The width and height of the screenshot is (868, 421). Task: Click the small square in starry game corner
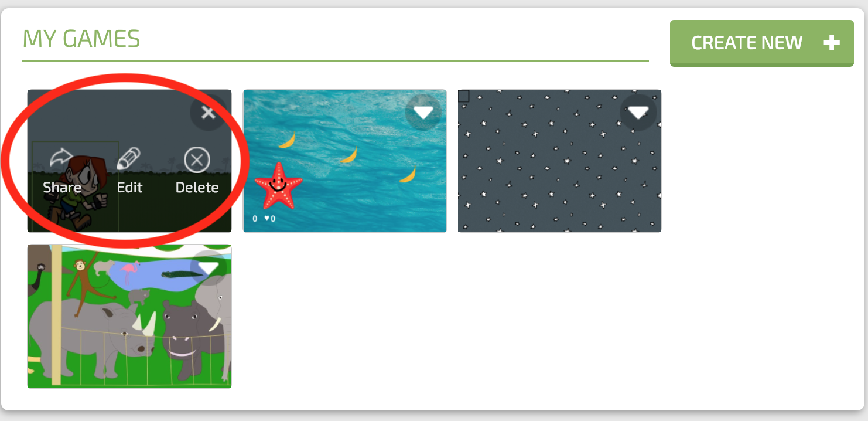click(x=463, y=96)
